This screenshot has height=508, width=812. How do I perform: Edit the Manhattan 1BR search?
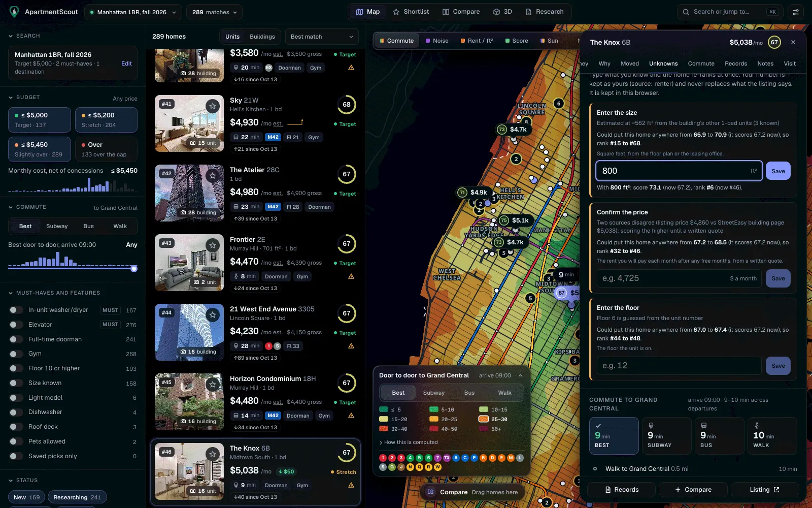[126, 63]
